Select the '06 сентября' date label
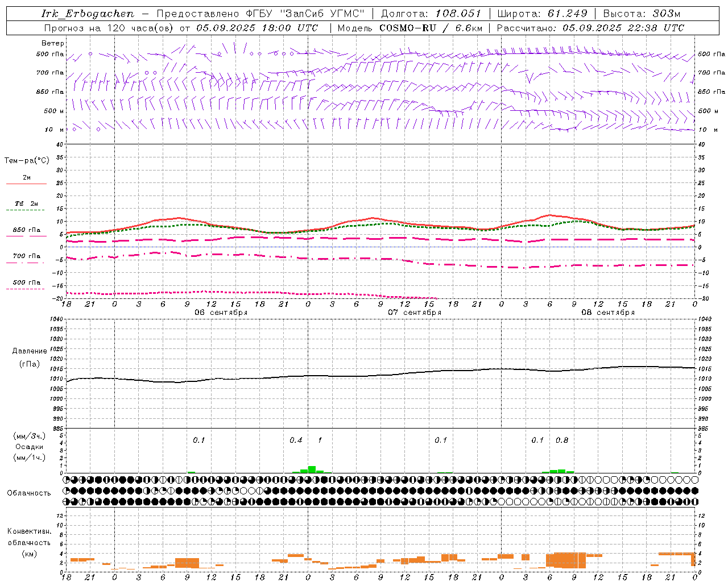This screenshot has height=582, width=728. point(221,312)
